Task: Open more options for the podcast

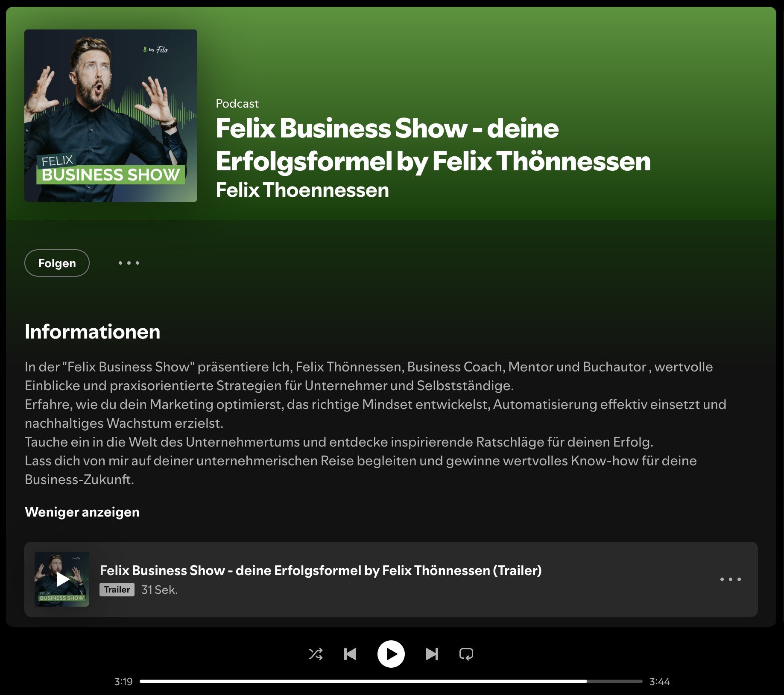Action: click(x=129, y=263)
